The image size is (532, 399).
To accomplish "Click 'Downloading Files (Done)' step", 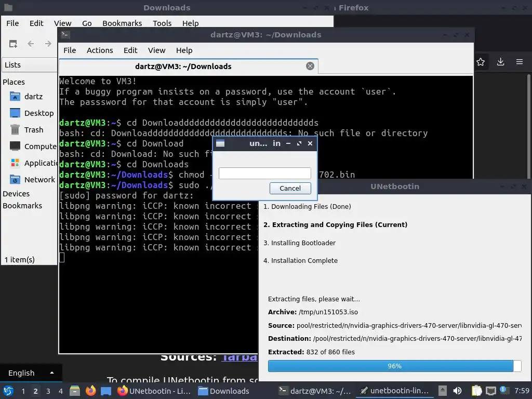I will tap(307, 206).
